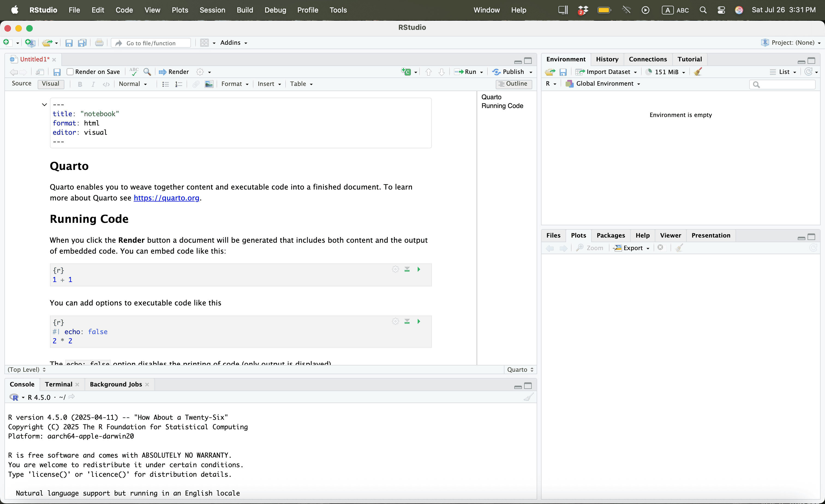
Task: Collapse the YAML header chevron
Action: (x=44, y=105)
